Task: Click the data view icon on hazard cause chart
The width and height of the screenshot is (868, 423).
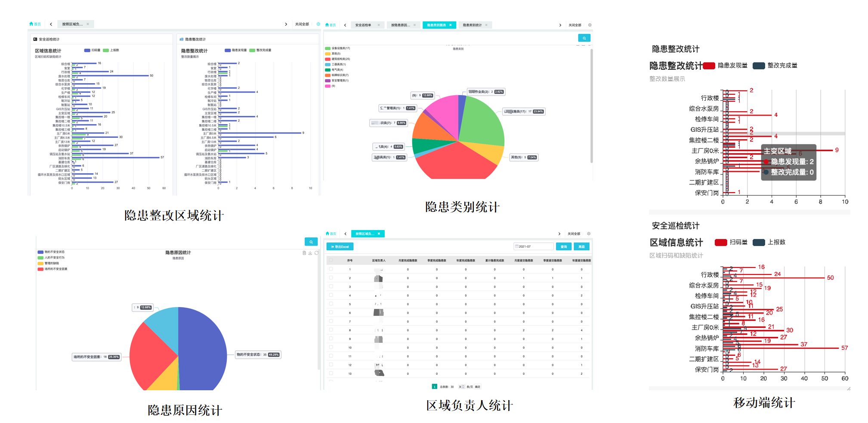Action: pos(304,253)
